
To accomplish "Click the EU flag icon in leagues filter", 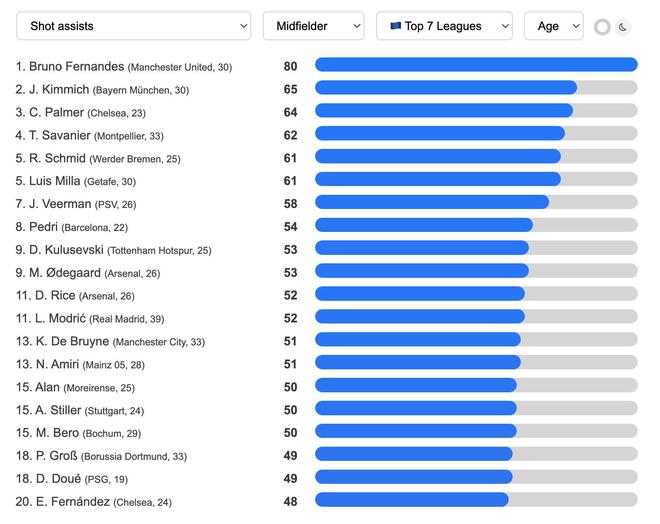I will point(395,26).
